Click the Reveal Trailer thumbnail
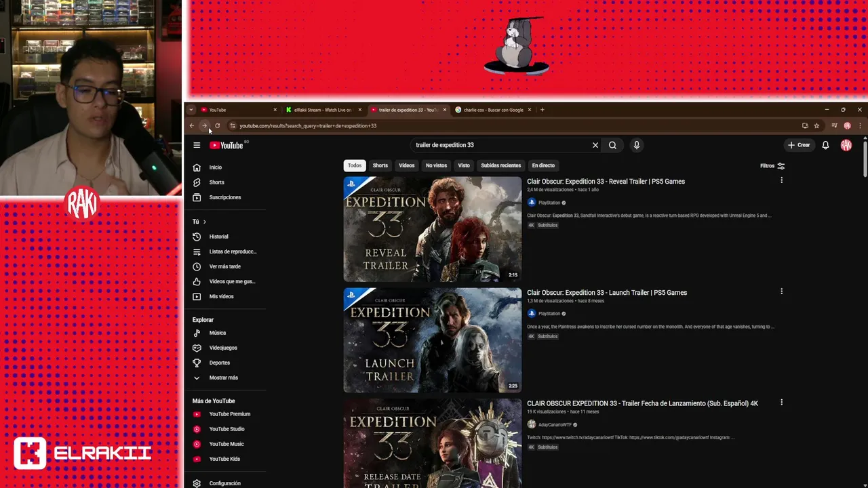868x488 pixels. point(433,229)
